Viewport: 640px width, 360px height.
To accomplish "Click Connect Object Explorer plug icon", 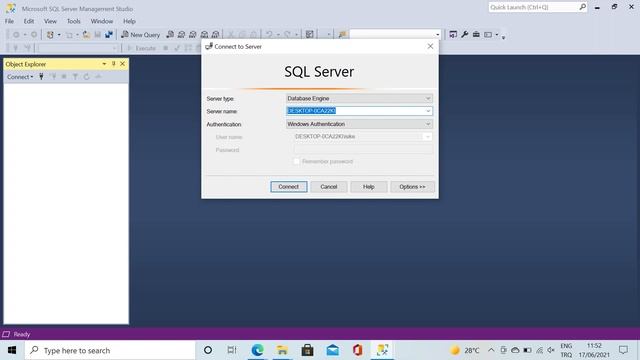I will 41,76.
